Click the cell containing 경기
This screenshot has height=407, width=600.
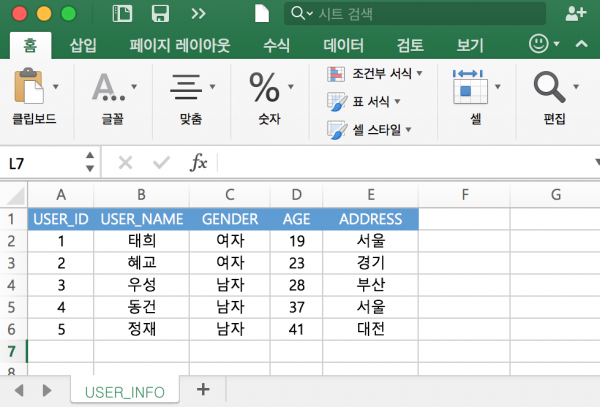pyautogui.click(x=370, y=263)
